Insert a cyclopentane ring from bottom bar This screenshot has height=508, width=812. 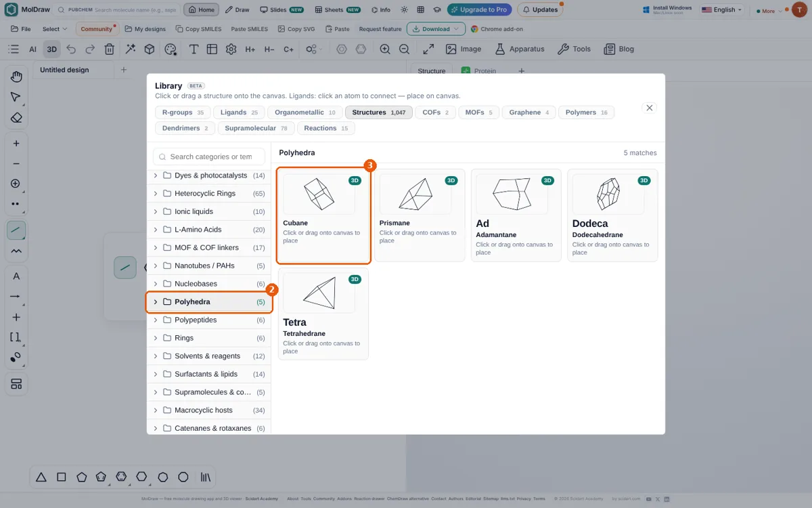(x=81, y=477)
